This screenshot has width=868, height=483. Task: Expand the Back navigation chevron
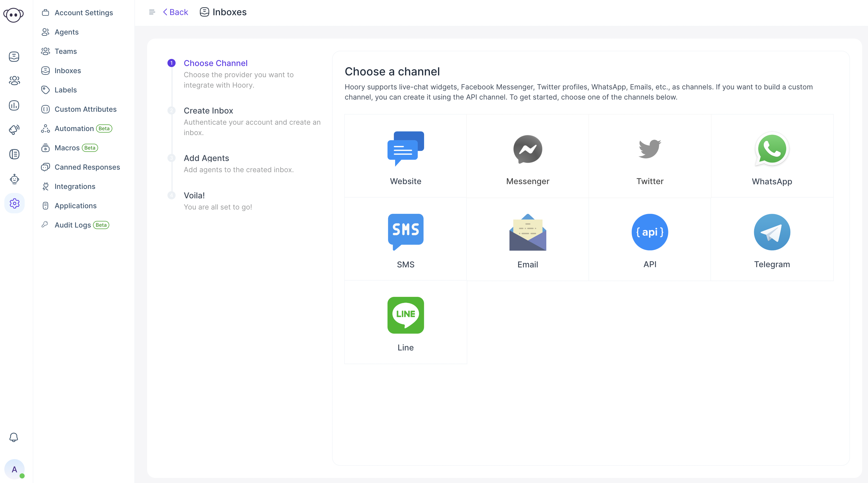point(165,11)
